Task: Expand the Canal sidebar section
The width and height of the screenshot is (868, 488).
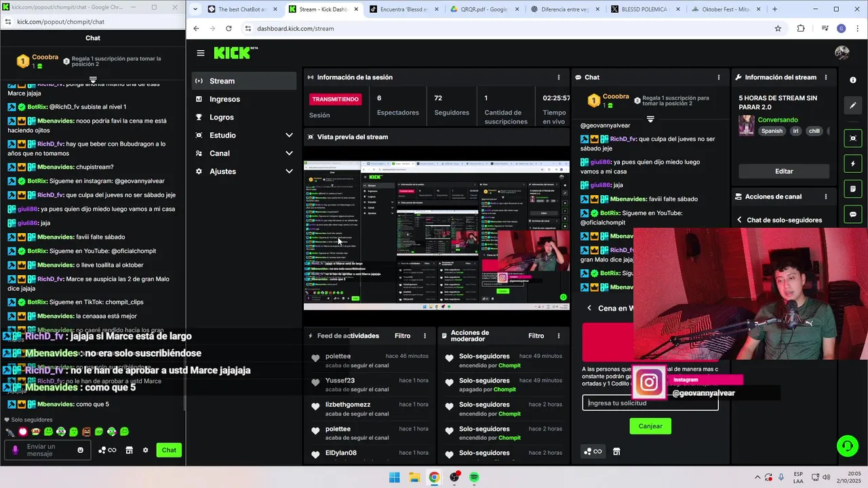Action: 290,153
